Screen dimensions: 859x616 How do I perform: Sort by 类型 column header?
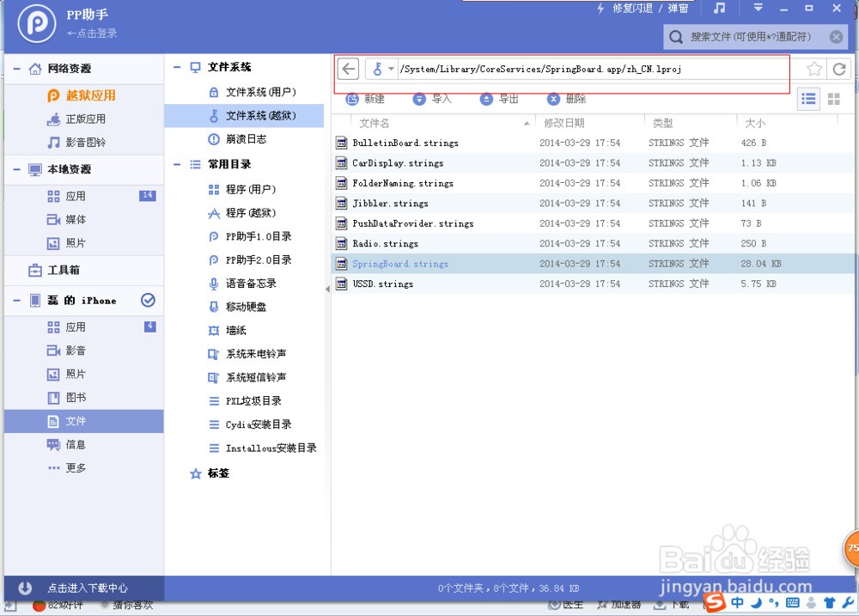(663, 124)
